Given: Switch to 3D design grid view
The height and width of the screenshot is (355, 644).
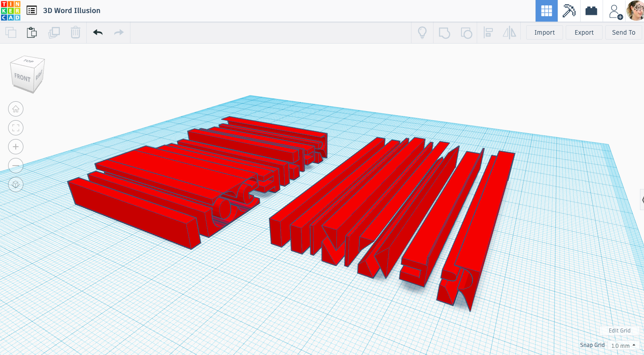Looking at the screenshot, I should click(x=546, y=11).
